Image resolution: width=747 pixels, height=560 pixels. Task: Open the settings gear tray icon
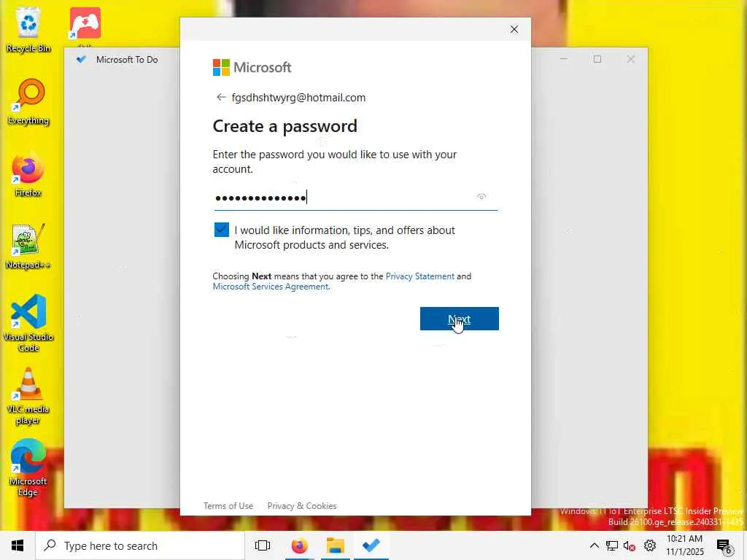pos(650,545)
